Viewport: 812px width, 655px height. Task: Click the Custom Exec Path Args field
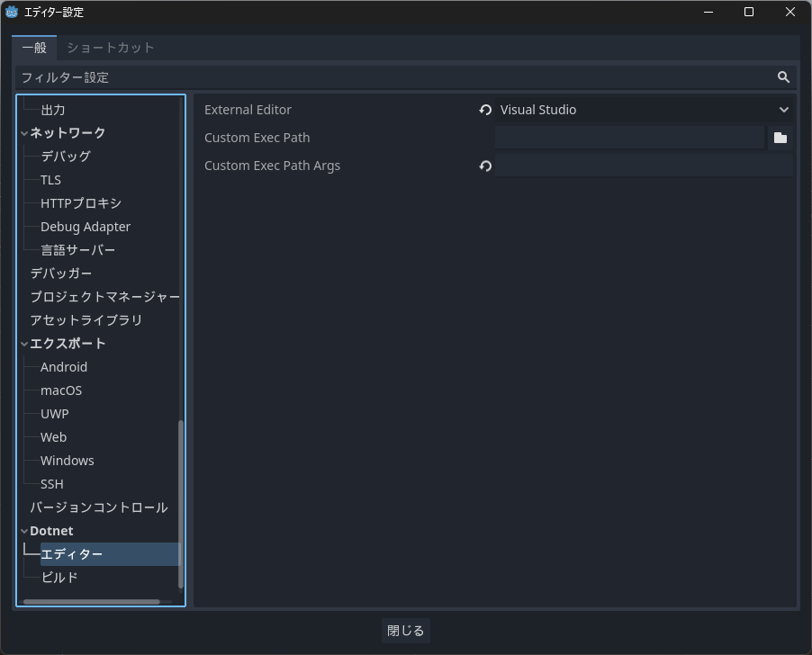coord(643,166)
